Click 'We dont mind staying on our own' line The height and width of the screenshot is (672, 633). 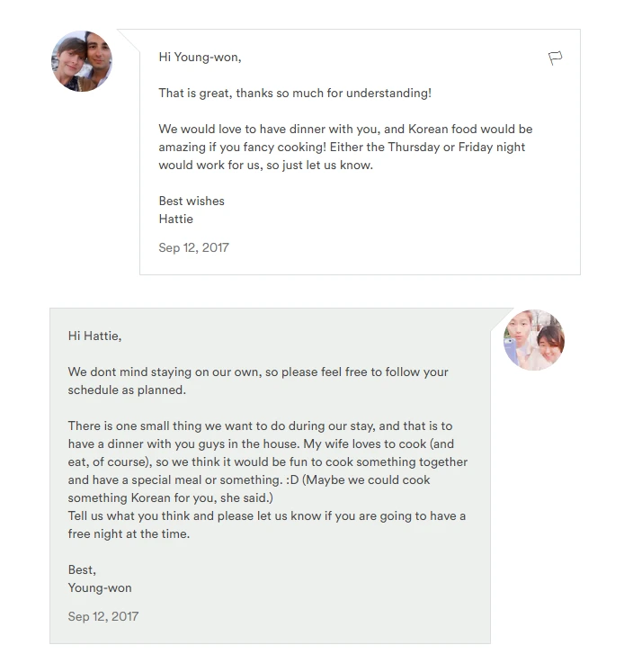point(258,372)
